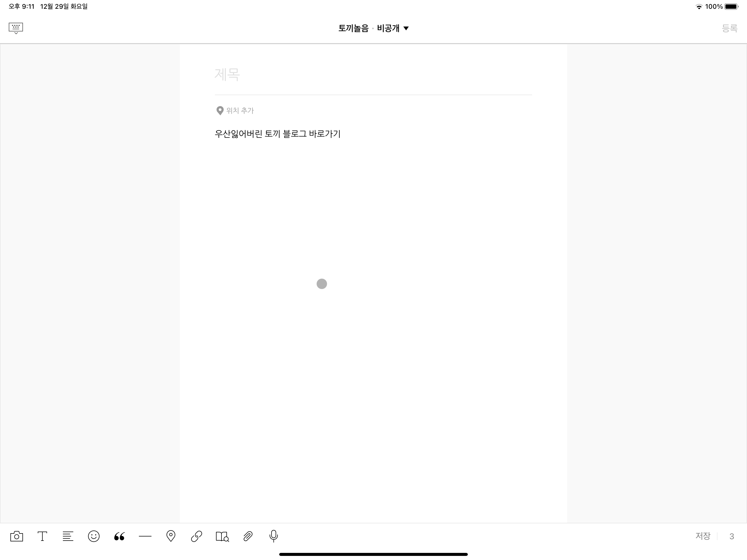The image size is (747, 560).
Task: Open the text formatting tool
Action: coord(42,536)
